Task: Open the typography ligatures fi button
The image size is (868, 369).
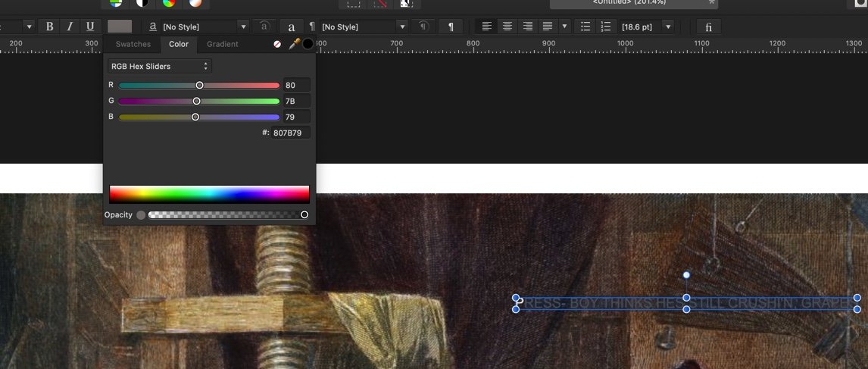Action: [x=709, y=27]
